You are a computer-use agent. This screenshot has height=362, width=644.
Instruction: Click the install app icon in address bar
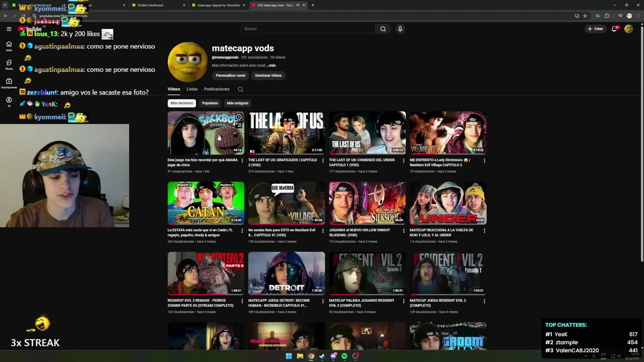pos(577,16)
